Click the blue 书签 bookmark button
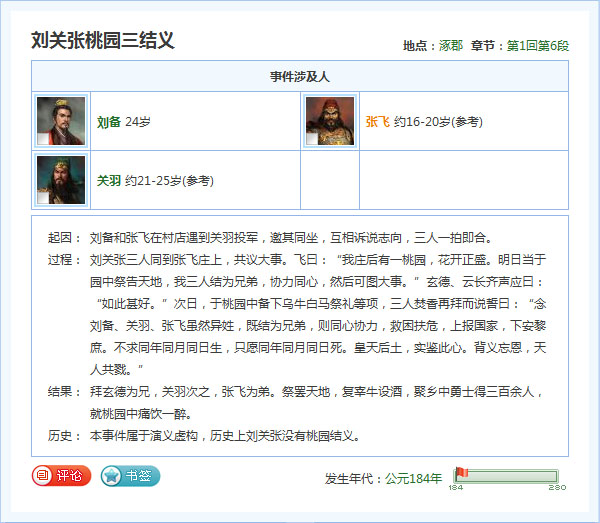 click(x=130, y=476)
